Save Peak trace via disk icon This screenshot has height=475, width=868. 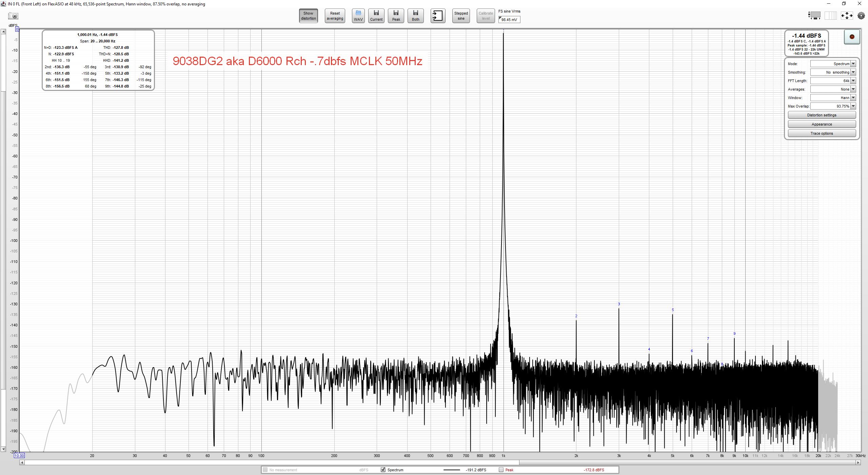[396, 16]
